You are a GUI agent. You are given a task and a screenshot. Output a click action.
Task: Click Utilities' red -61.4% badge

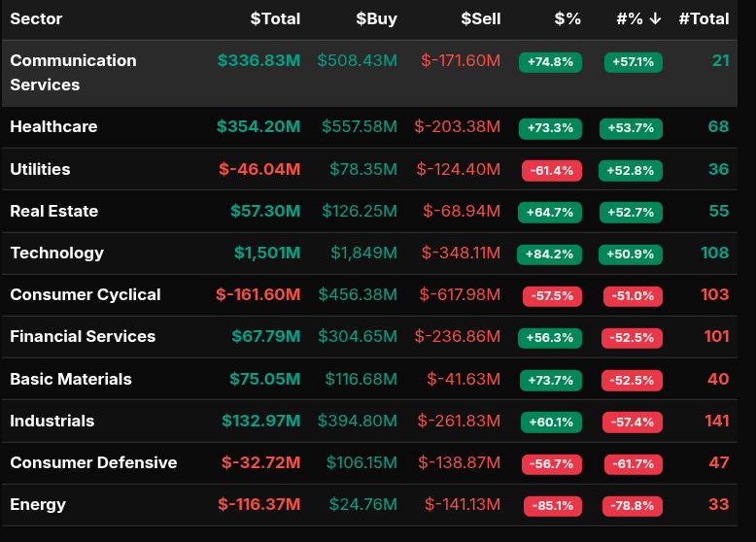click(552, 170)
